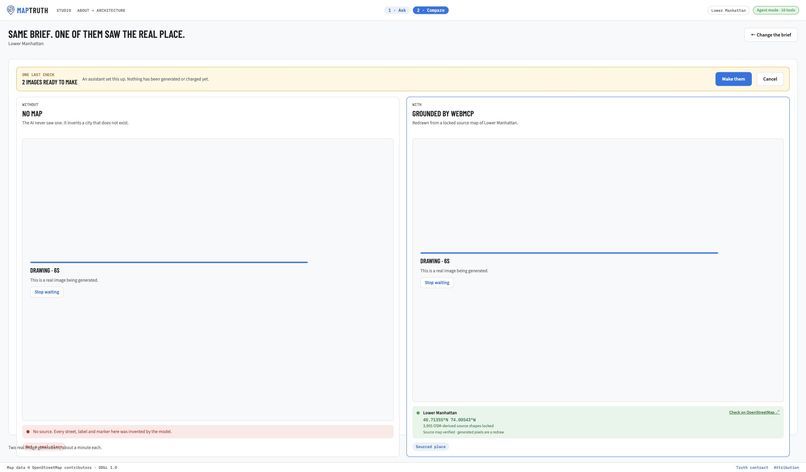The width and height of the screenshot is (806, 472).
Task: Click the No source warning message
Action: (208, 431)
